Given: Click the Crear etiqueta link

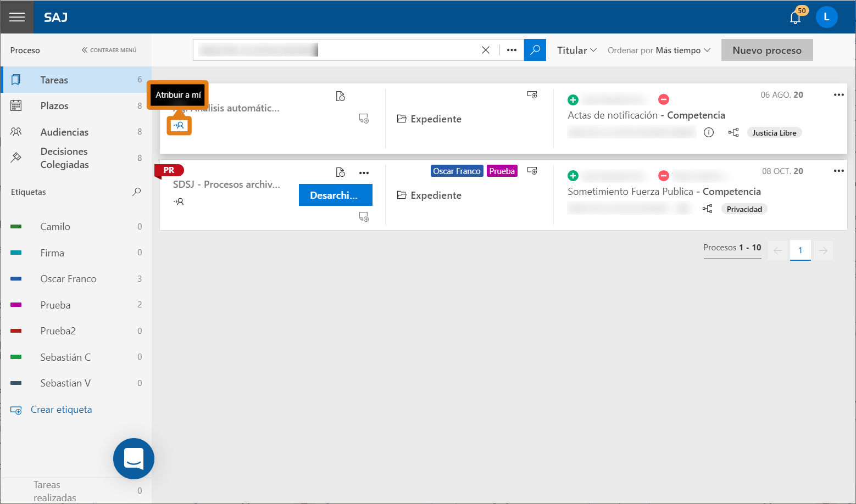Looking at the screenshot, I should 61,410.
